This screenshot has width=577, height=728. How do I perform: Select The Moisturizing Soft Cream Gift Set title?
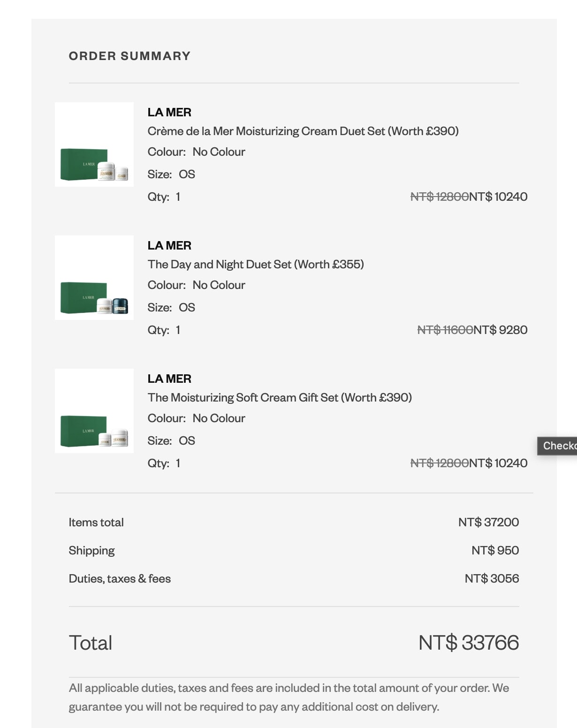coord(280,398)
